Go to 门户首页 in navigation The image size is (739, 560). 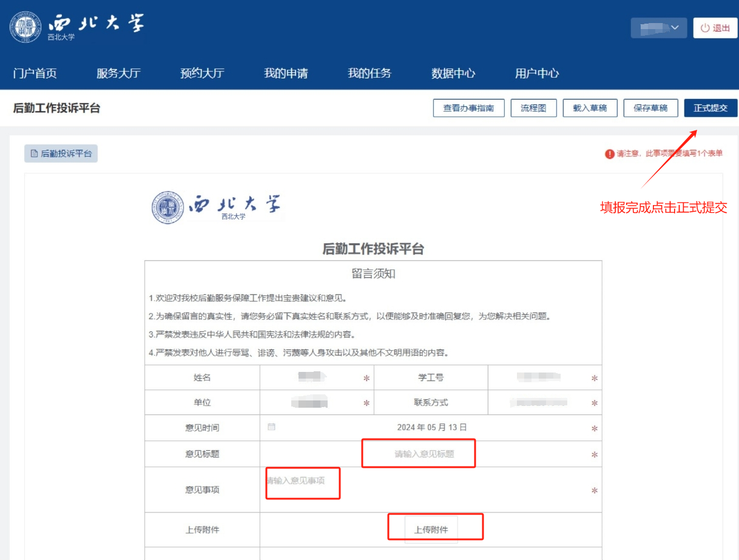(x=35, y=73)
